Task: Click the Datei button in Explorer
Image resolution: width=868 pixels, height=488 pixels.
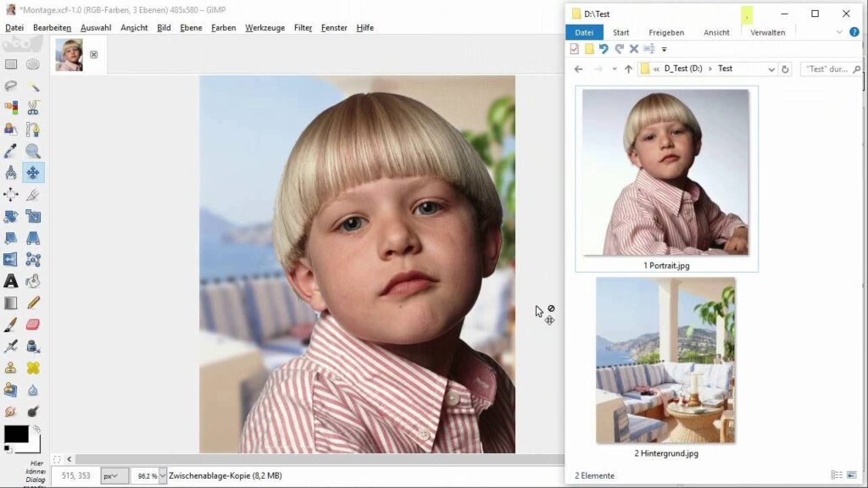Action: 584,32
